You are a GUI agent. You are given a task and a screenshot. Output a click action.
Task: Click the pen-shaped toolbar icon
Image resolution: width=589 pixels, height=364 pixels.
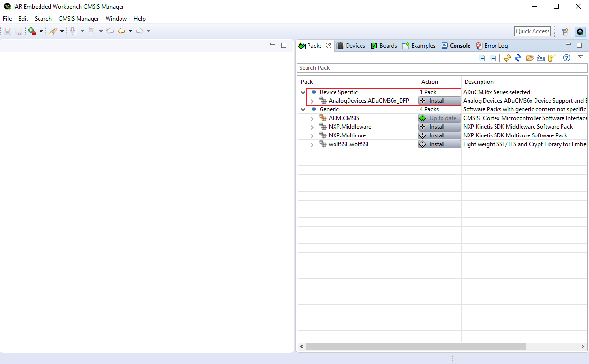coord(53,31)
